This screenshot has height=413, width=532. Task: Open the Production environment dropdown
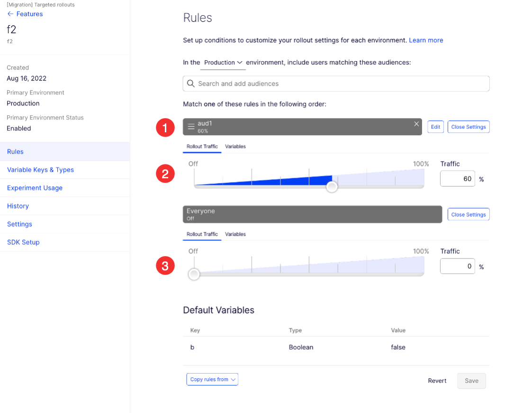tap(223, 63)
